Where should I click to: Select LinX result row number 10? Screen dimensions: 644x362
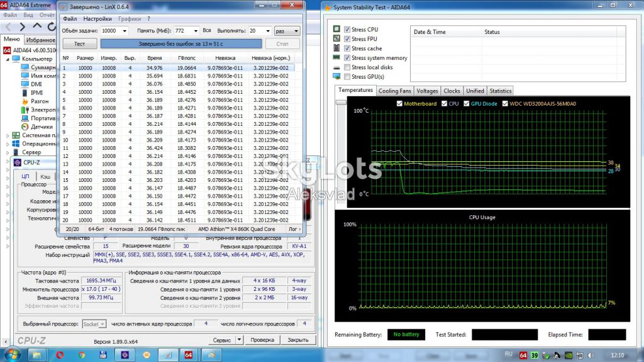[178, 140]
